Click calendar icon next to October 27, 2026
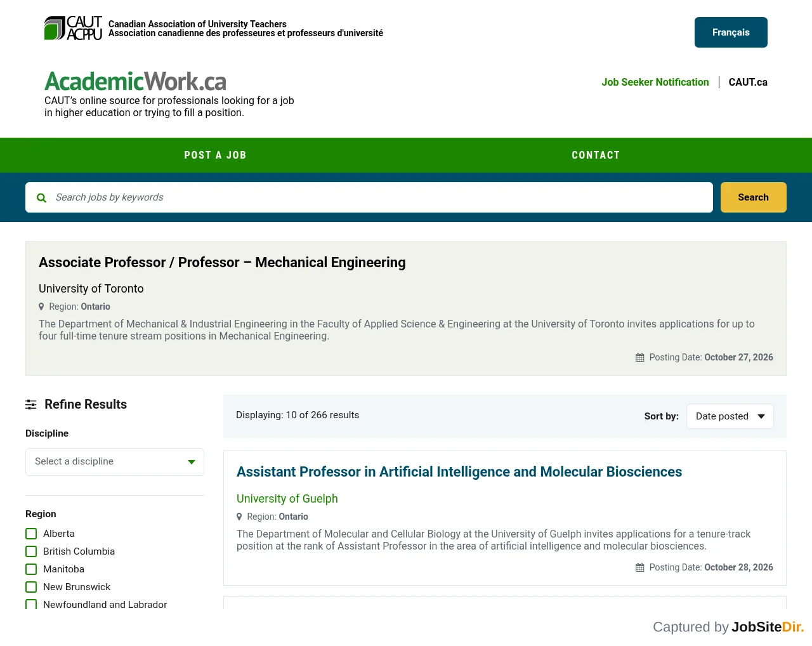Screen dimensions: 812x646 tap(640, 357)
